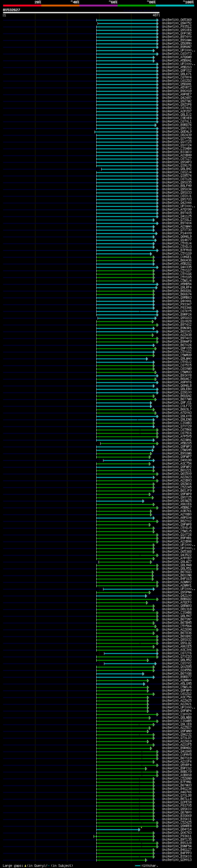
Task: Select the UniRef100_Q9ZSP6 label
Action: click(177, 104)
